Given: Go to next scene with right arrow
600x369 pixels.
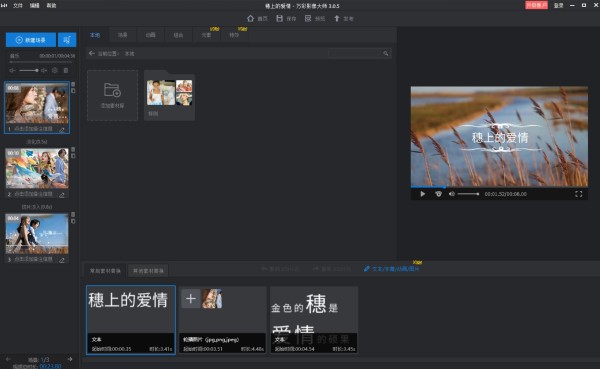Looking at the screenshot, I should tap(70, 359).
